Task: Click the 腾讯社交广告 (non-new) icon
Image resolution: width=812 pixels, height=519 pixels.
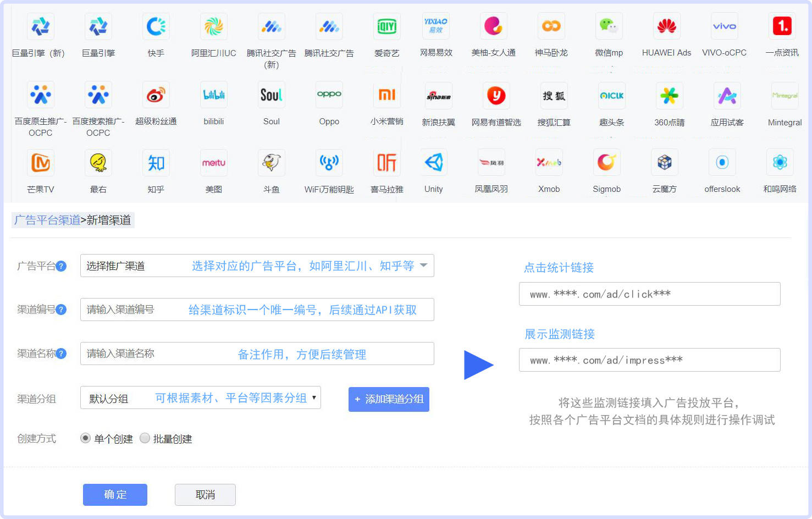Action: [329, 26]
